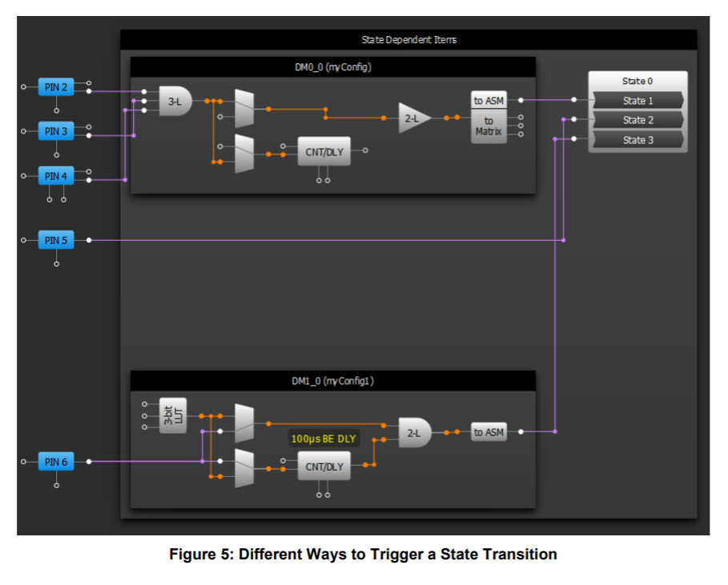Image resolution: width=728 pixels, height=585 pixels.
Task: Click the Figure 5 caption text
Action: [x=363, y=554]
